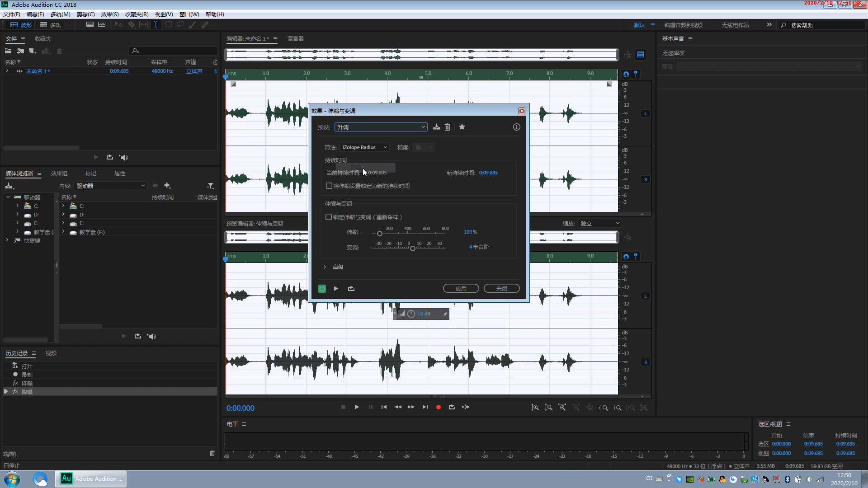Screen dimensions: 868x488
Task: Toggle 锁定伸缩与变调重新采样 checkbox
Action: 329,217
